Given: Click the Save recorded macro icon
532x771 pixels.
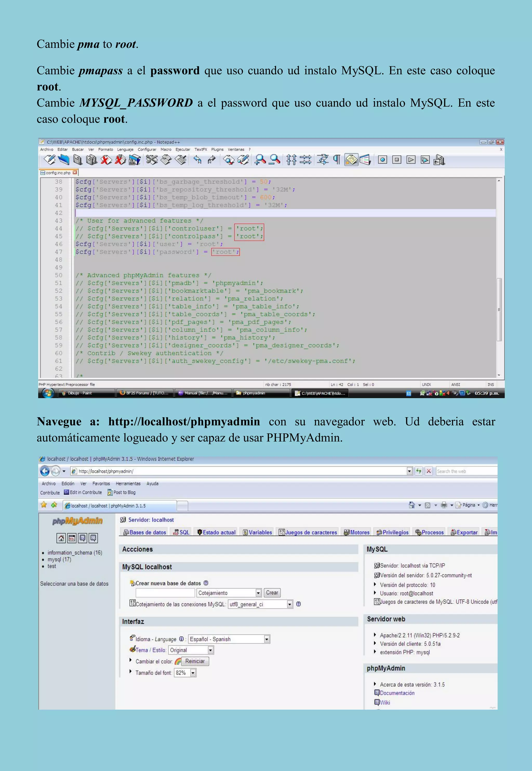Looking at the screenshot, I should tap(439, 160).
